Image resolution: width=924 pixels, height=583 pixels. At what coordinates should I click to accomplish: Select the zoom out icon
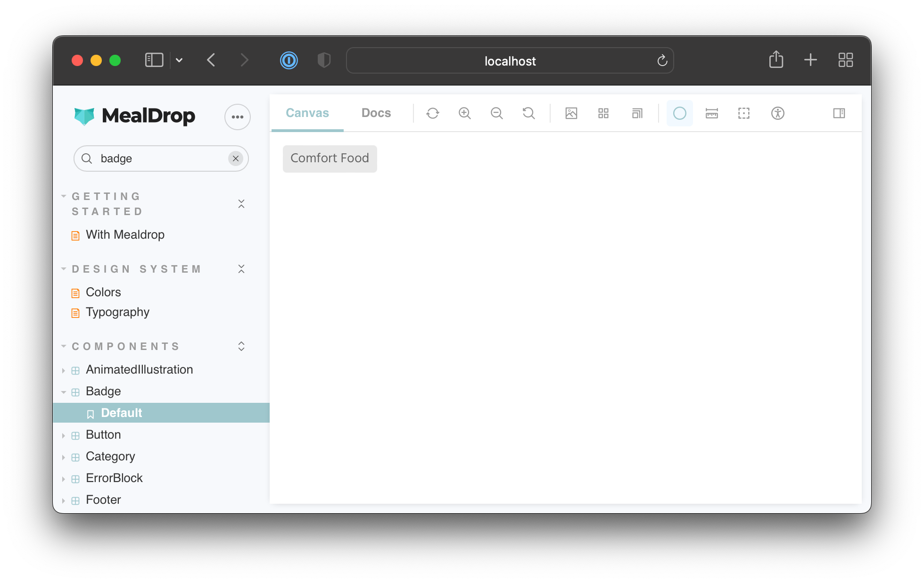(x=496, y=113)
